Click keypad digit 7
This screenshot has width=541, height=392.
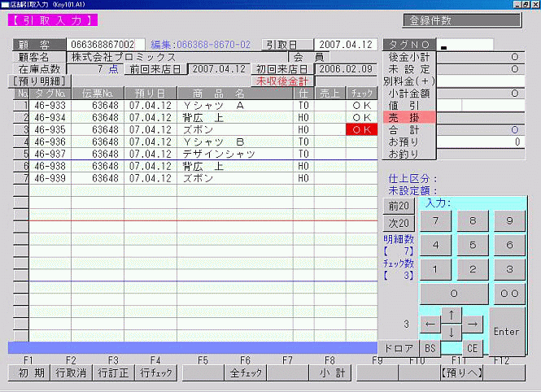(x=435, y=220)
